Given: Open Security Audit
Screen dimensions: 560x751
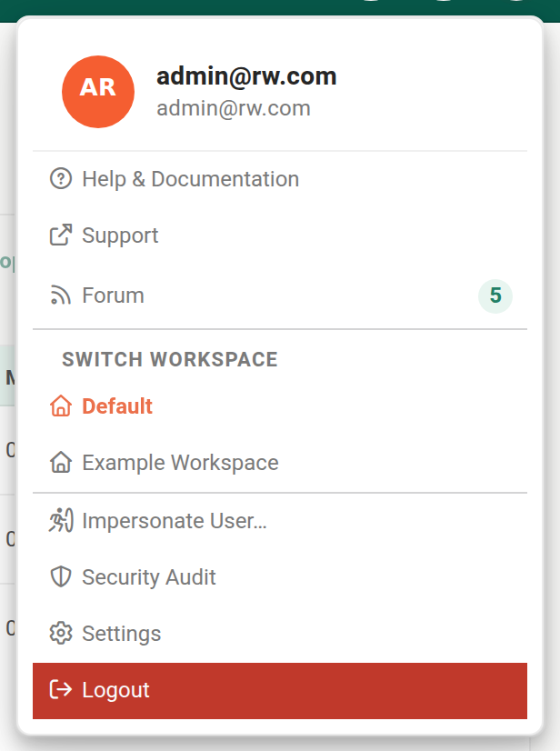Looking at the screenshot, I should pyautogui.click(x=280, y=576).
